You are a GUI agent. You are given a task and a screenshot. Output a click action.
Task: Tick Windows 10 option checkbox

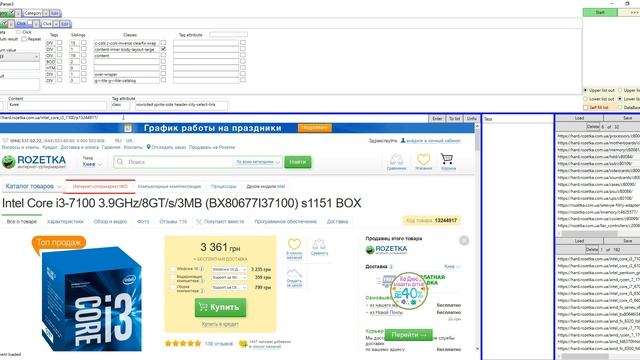(x=173, y=269)
